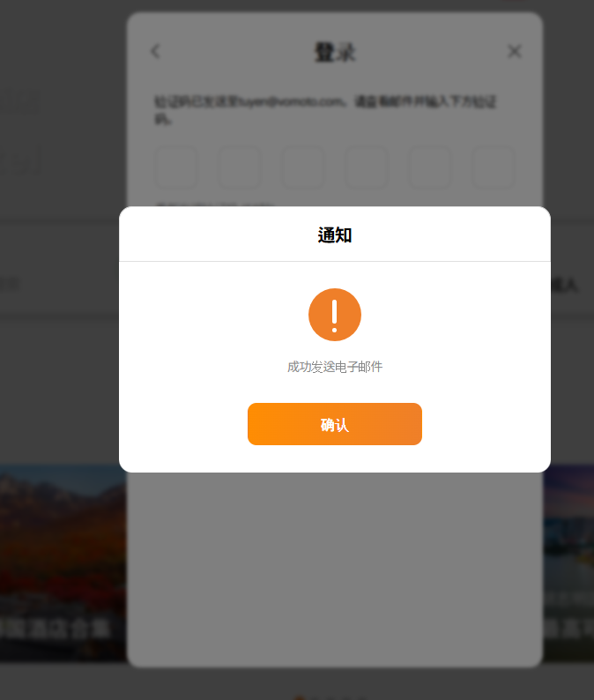Select the fourth verification code box

click(367, 167)
